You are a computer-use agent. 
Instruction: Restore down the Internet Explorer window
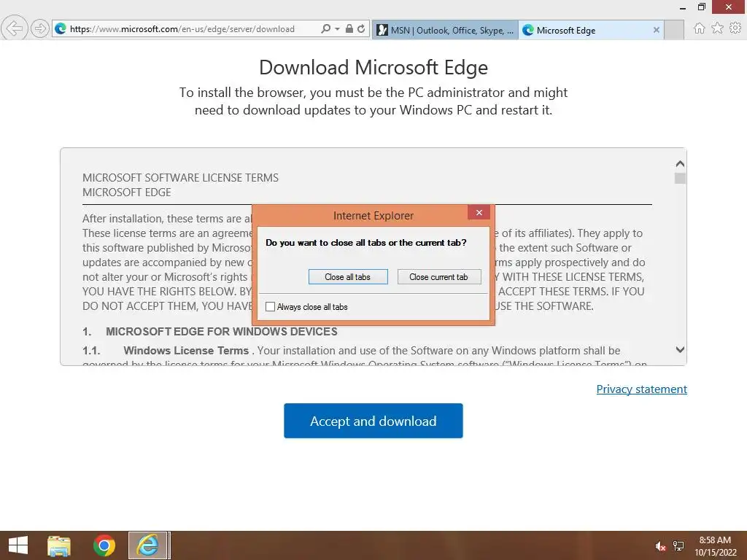(x=701, y=7)
